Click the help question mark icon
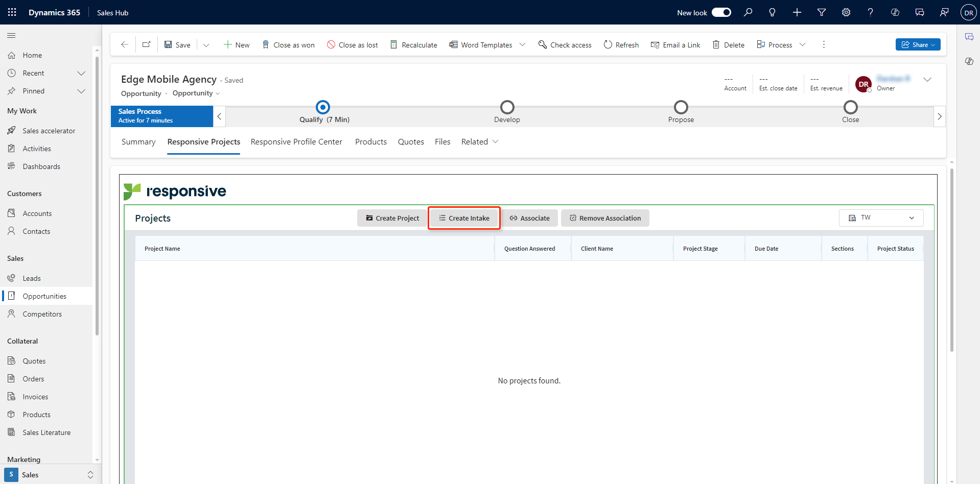 pos(871,12)
